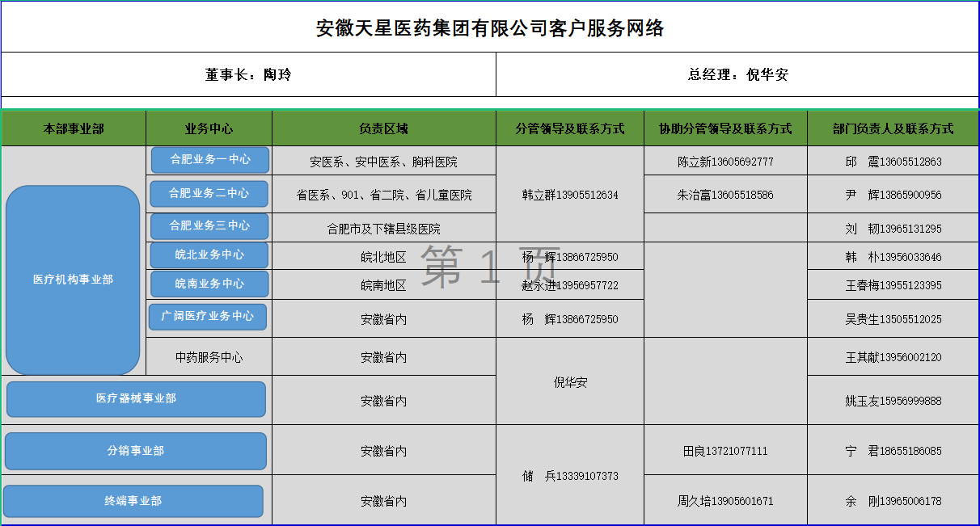The width and height of the screenshot is (980, 526).
Task: Select the 董事长:陶玲 cell
Action: pos(248,74)
